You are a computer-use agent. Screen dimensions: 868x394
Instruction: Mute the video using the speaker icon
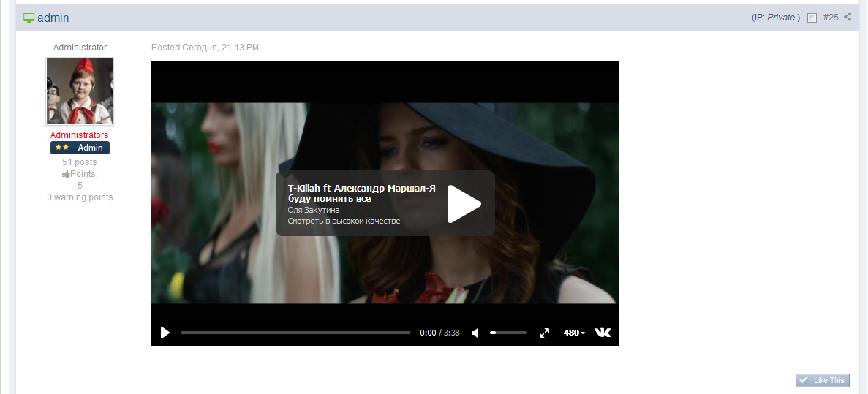(475, 333)
